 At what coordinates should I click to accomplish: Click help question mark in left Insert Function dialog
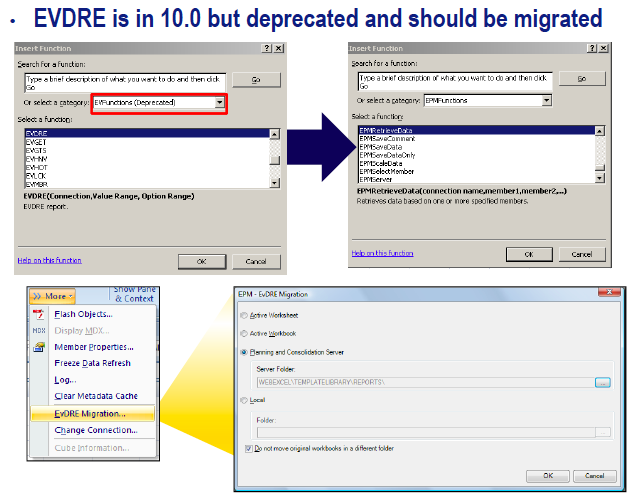[266, 48]
